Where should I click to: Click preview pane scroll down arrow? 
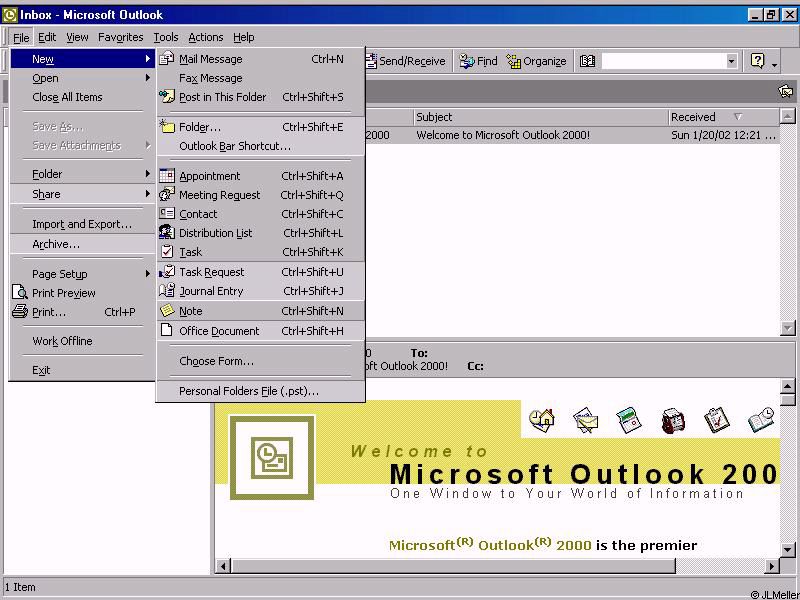point(788,549)
